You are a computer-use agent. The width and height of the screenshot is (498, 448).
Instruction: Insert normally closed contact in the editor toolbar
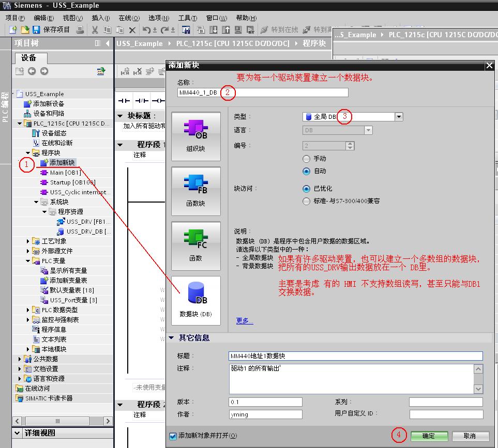click(142, 101)
